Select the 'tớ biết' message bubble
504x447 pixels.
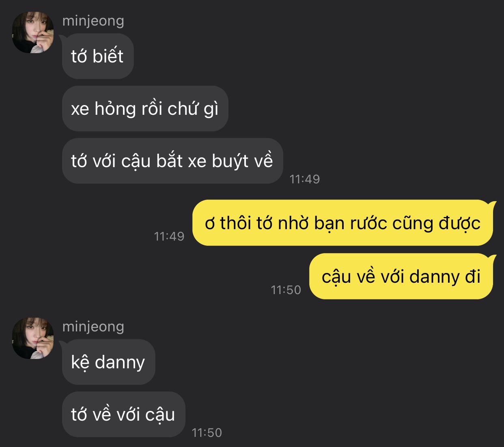pos(98,56)
